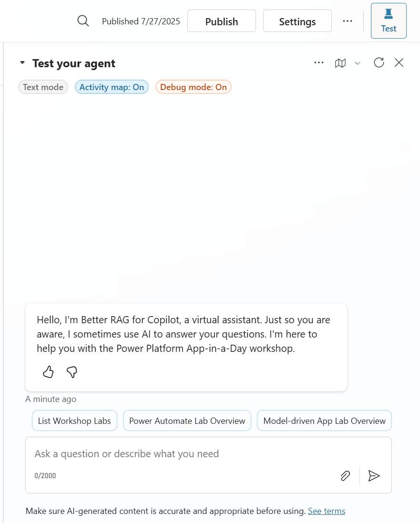Screen dimensions: 420x523
Task: Choose Power Automate Lab Overview suggestion
Action: 187,420
